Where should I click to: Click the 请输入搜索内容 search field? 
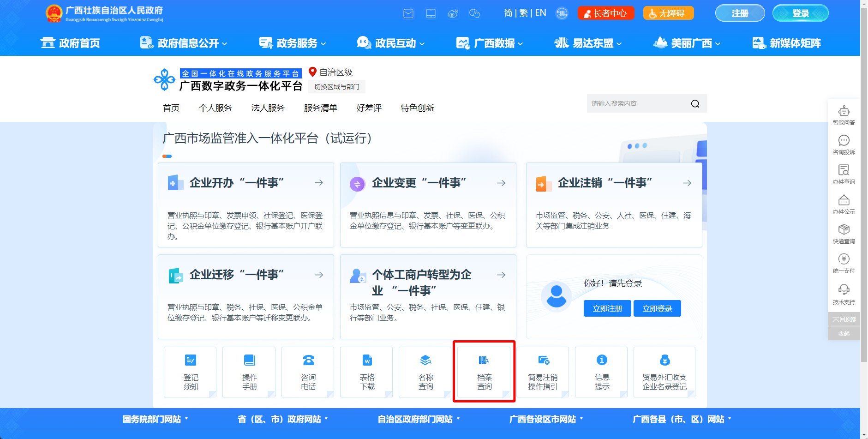[637, 104]
